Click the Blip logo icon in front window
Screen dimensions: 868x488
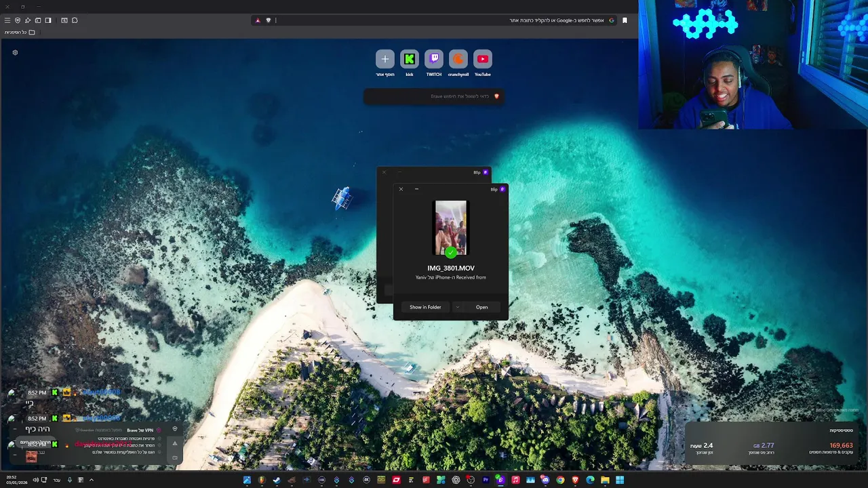[502, 189]
